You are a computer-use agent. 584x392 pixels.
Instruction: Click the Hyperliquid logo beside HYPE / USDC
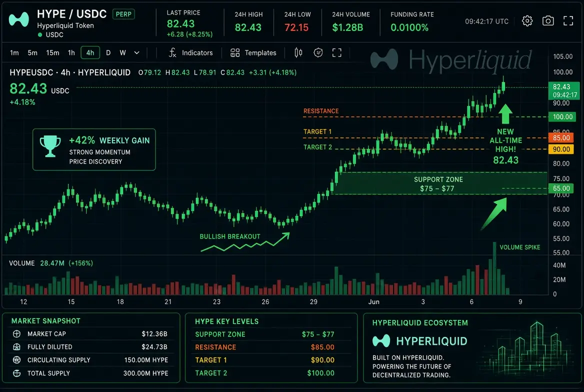tap(18, 19)
